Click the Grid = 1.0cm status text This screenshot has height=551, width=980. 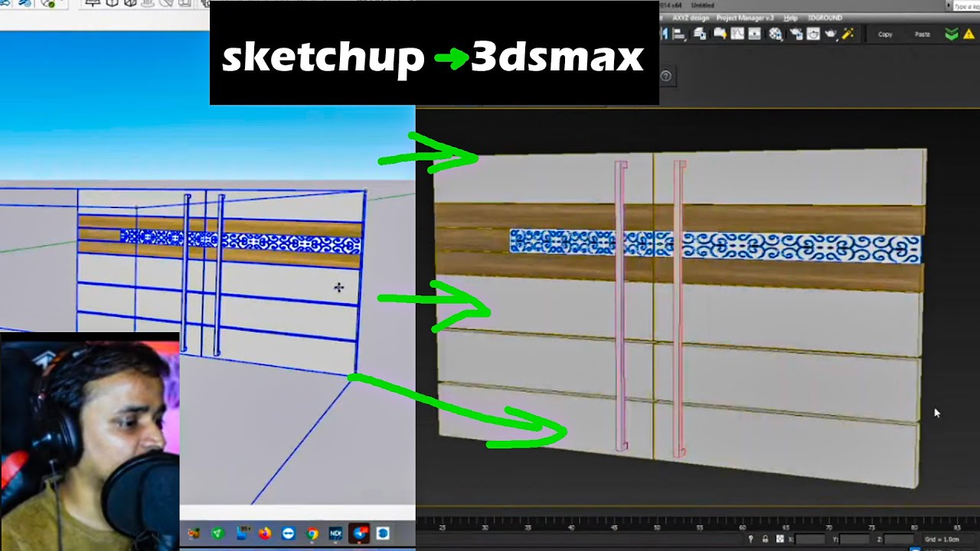tap(942, 540)
